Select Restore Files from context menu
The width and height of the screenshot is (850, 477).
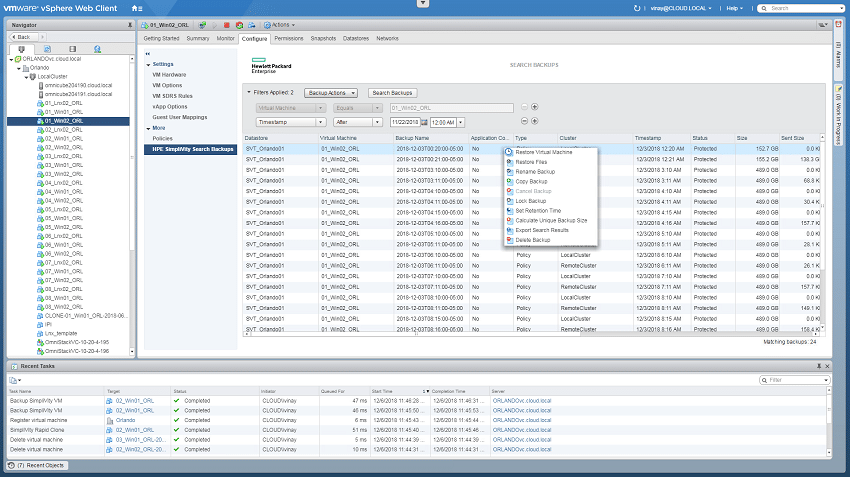(531, 162)
